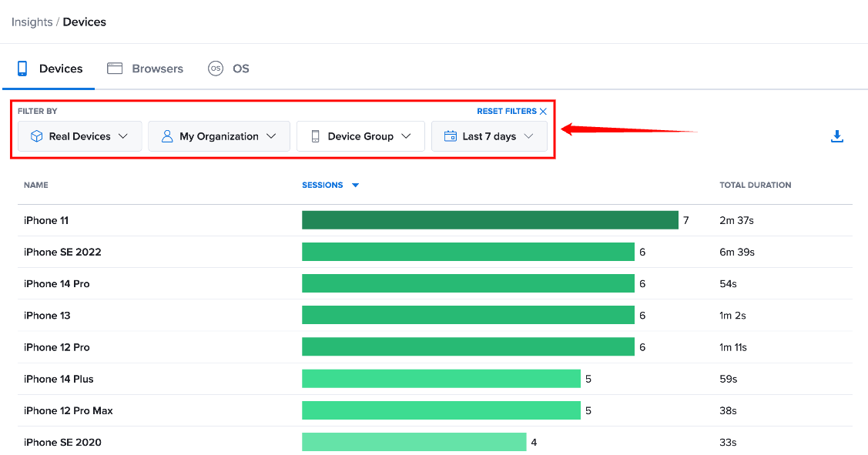Select the iPhone 14 Pro row name
The width and height of the screenshot is (868, 455).
tap(56, 283)
